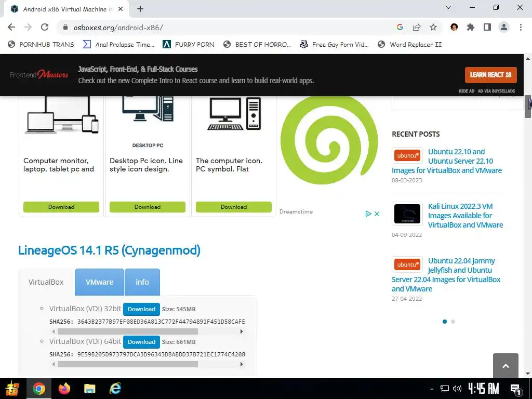The image size is (532, 399).
Task: Open the Extensions puzzle piece menu
Action: pyautogui.click(x=471, y=27)
